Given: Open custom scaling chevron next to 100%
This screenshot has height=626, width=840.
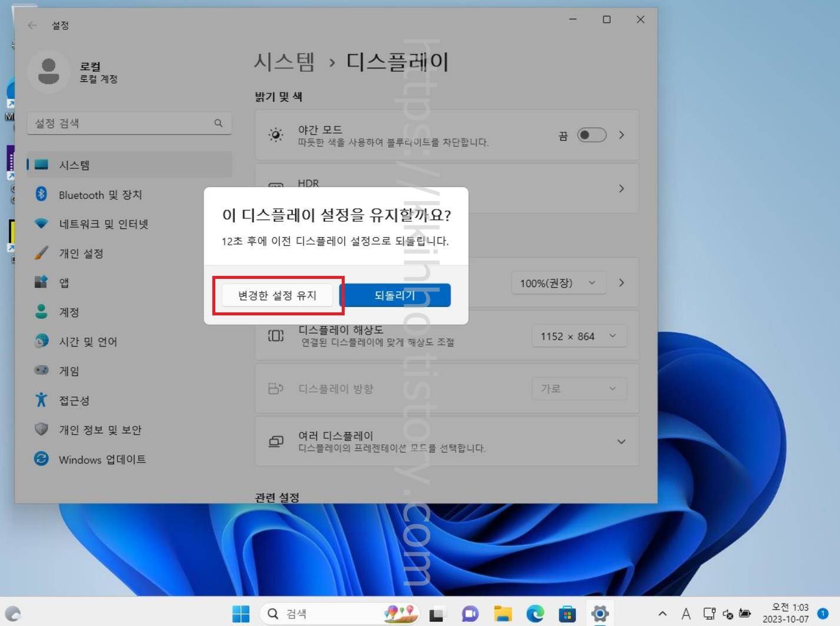Looking at the screenshot, I should pyautogui.click(x=622, y=283).
